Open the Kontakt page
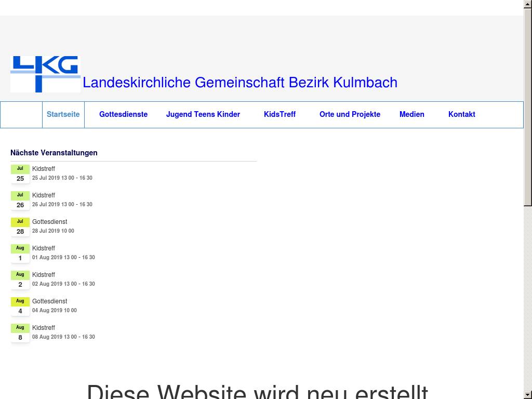This screenshot has height=399, width=532. [x=461, y=114]
